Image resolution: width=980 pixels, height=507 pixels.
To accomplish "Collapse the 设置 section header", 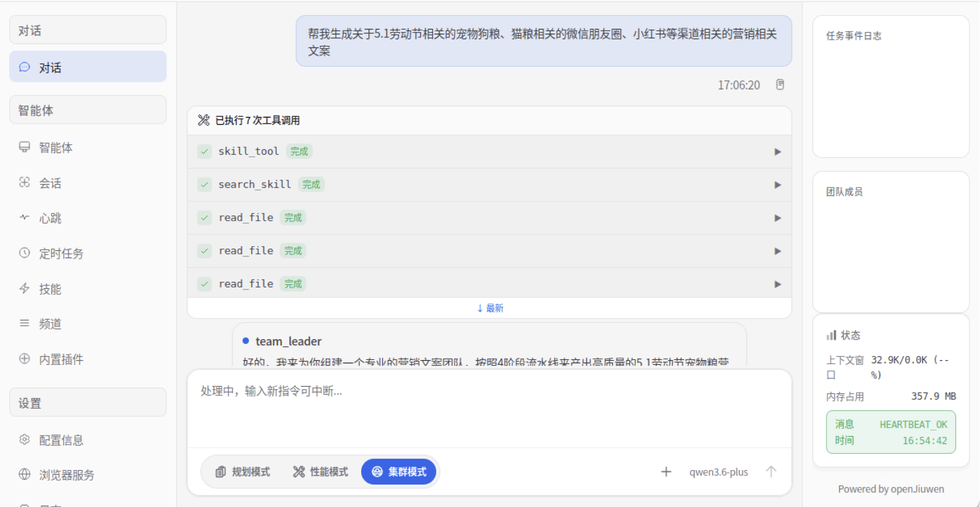I will tap(88, 403).
